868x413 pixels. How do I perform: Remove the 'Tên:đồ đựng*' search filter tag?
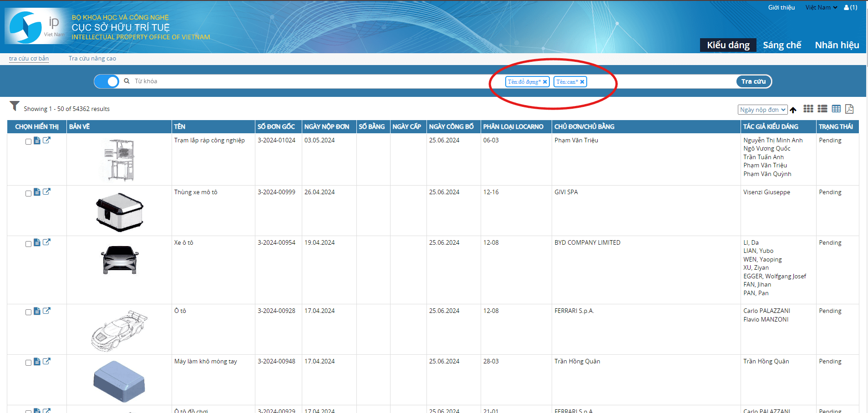pos(545,82)
